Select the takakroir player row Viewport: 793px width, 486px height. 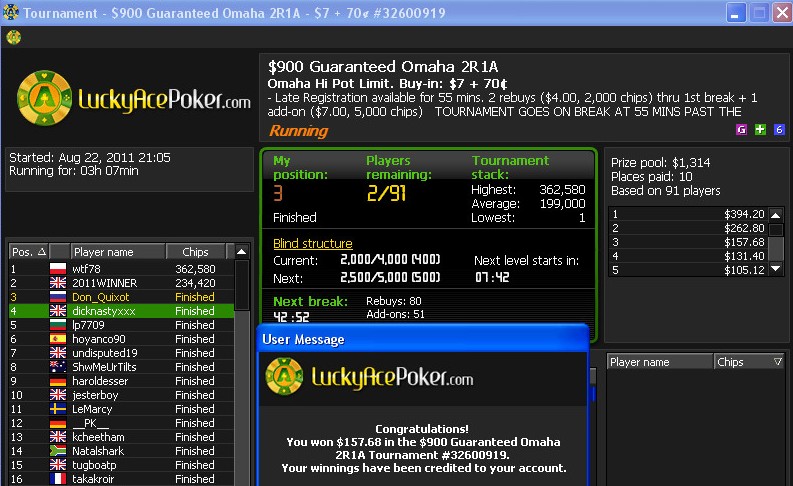121,478
